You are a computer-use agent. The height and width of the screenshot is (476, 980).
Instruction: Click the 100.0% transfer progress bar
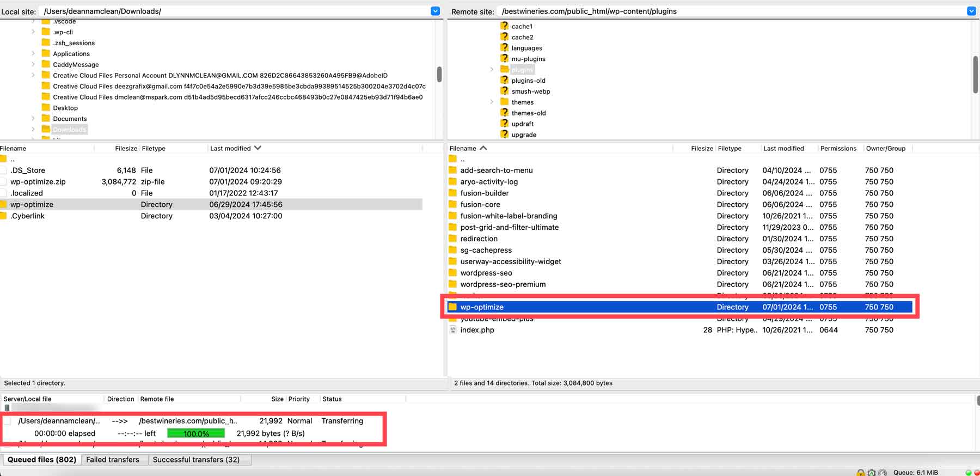[x=196, y=434]
